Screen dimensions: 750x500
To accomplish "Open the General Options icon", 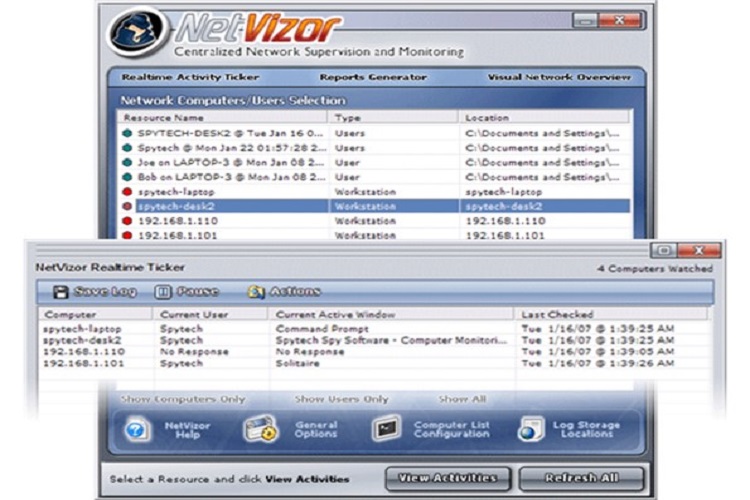I will [x=261, y=429].
